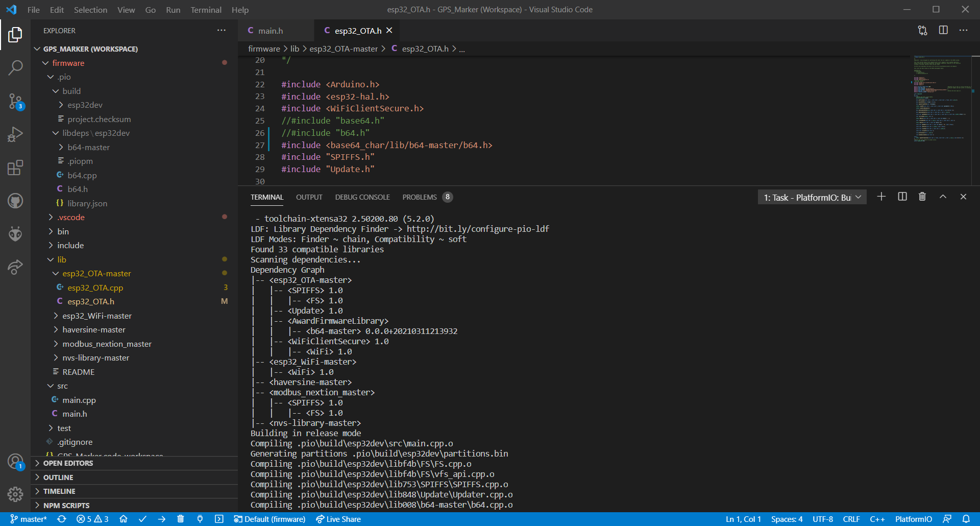The image size is (980, 526).
Task: Open the Search view
Action: [x=16, y=67]
